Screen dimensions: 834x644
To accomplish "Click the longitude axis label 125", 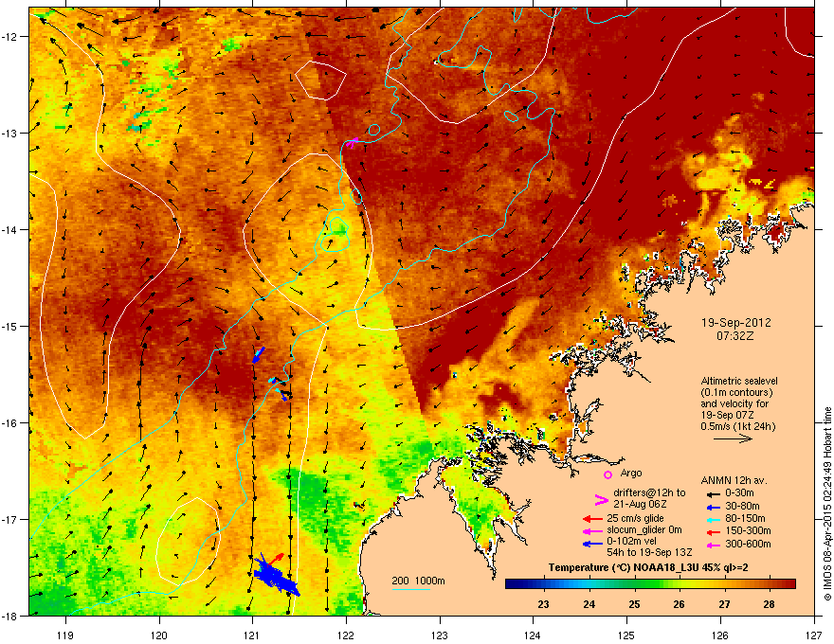I will [x=626, y=635].
